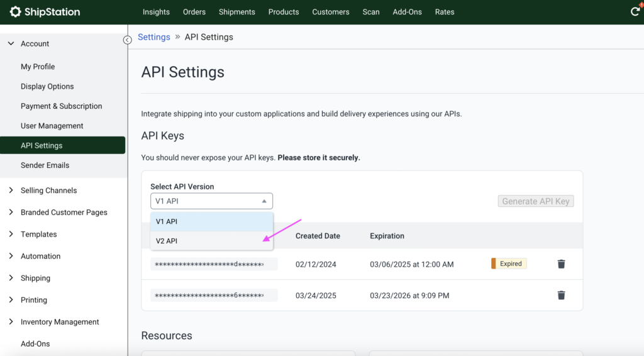Open the Select API Version dropdown
The width and height of the screenshot is (644, 356).
pyautogui.click(x=211, y=201)
